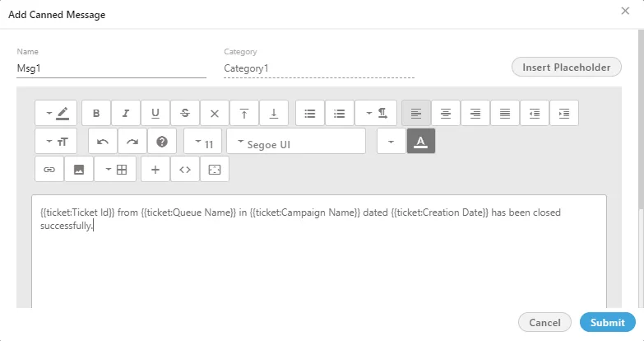Open the text size style dropdown
Viewport: 644px width, 341px height.
point(55,141)
